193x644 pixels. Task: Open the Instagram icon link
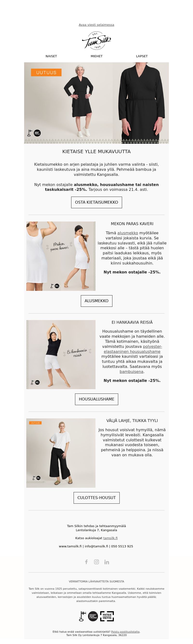tap(96, 562)
